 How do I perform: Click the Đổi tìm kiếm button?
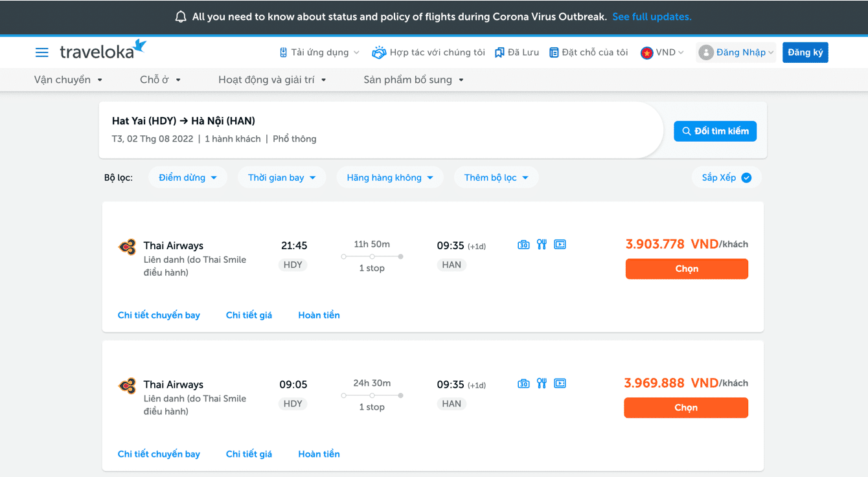(x=715, y=131)
